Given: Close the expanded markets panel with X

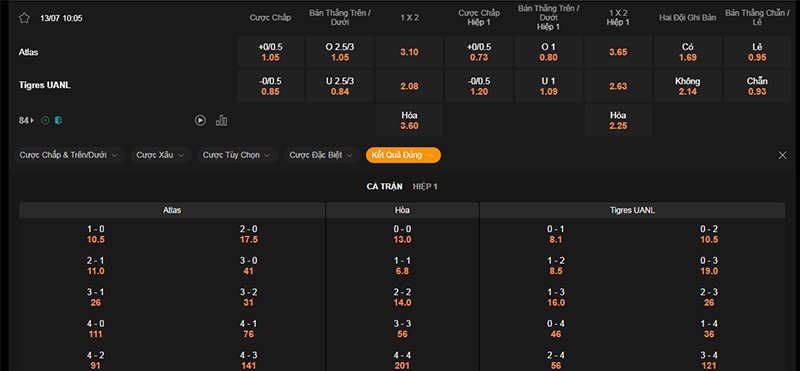Looking at the screenshot, I should (x=783, y=155).
